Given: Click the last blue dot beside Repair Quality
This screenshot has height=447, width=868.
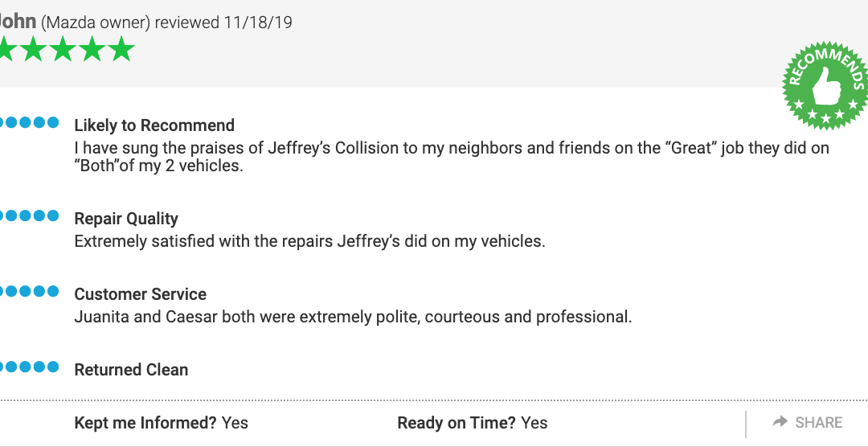Looking at the screenshot, I should (x=52, y=215).
